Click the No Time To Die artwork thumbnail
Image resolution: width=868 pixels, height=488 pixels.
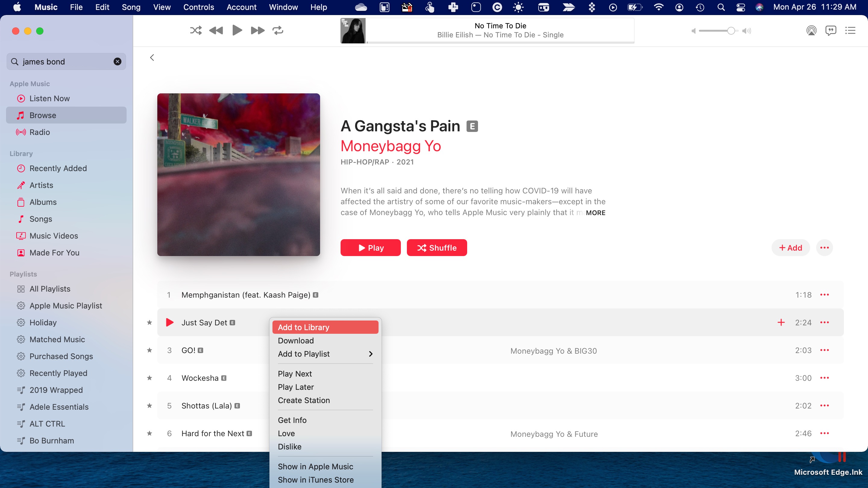[353, 31]
